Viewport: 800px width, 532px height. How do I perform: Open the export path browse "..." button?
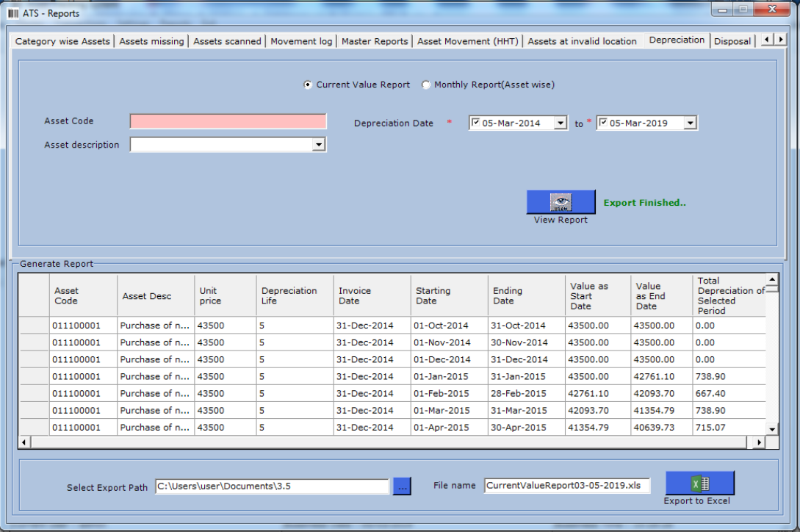coord(401,486)
